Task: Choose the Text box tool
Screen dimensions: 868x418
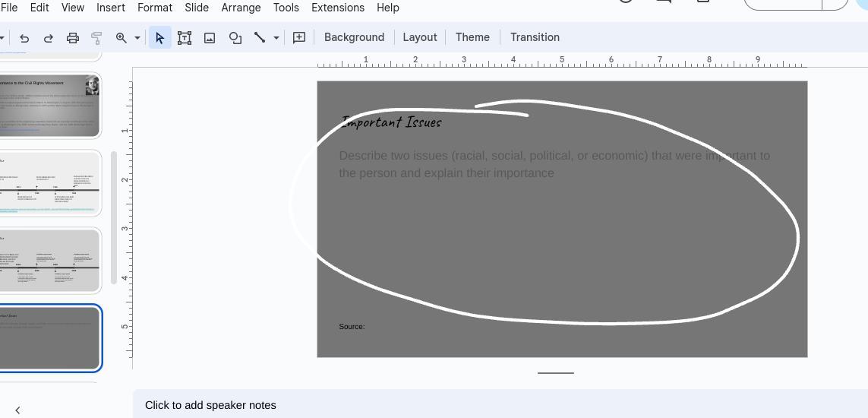Action: [x=185, y=37]
